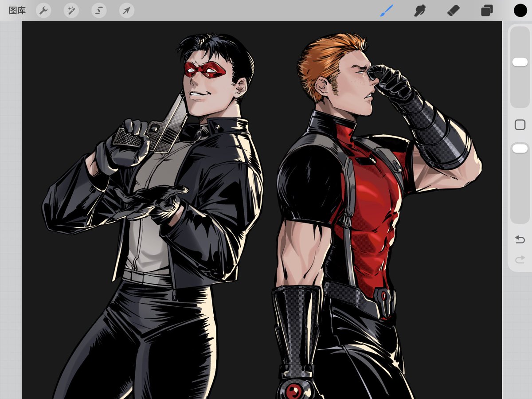Screen dimensions: 532x399
Task: Tap the dark-haired character's red mask on canvas
Action: click(x=205, y=69)
